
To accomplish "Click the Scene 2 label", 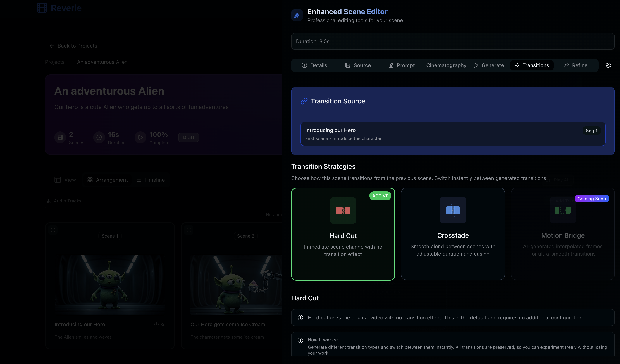I will [246, 236].
